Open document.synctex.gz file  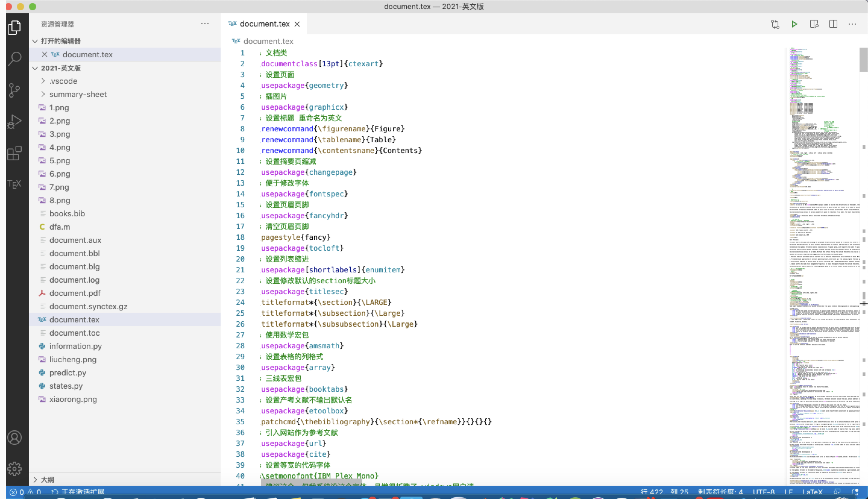pos(125,306)
